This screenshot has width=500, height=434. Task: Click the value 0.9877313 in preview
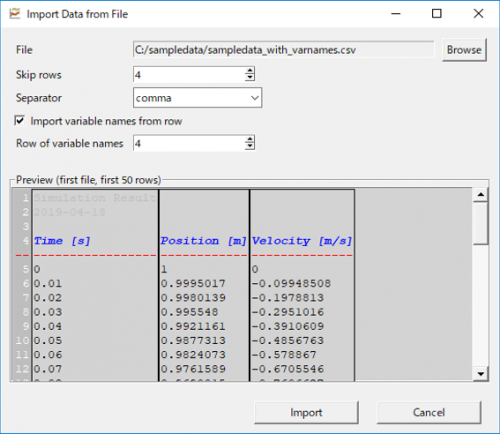point(193,341)
